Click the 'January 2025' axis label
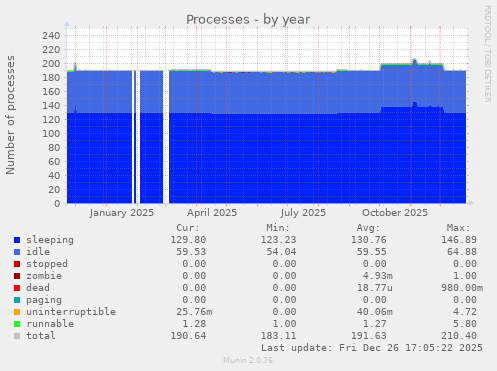497x371 pixels. coord(122,213)
